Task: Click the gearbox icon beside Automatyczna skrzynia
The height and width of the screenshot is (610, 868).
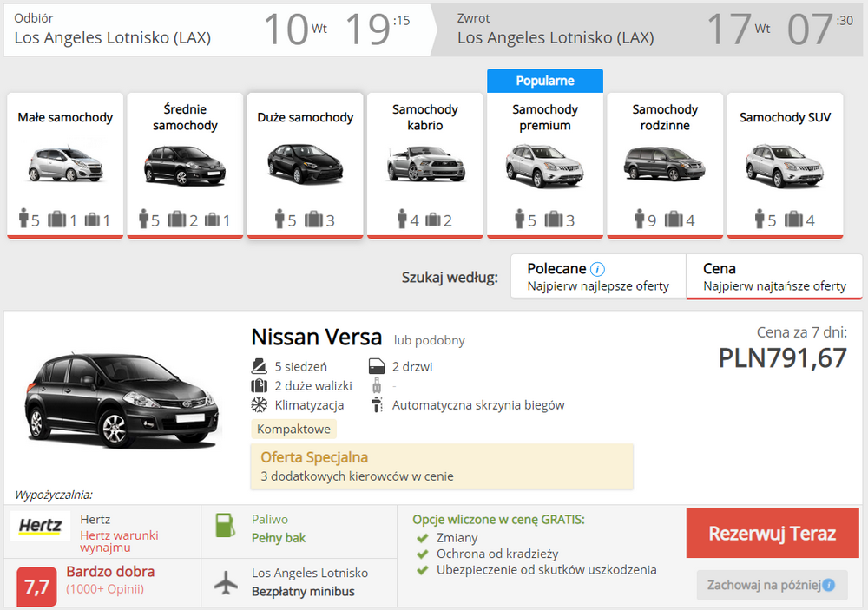Action: tap(377, 404)
